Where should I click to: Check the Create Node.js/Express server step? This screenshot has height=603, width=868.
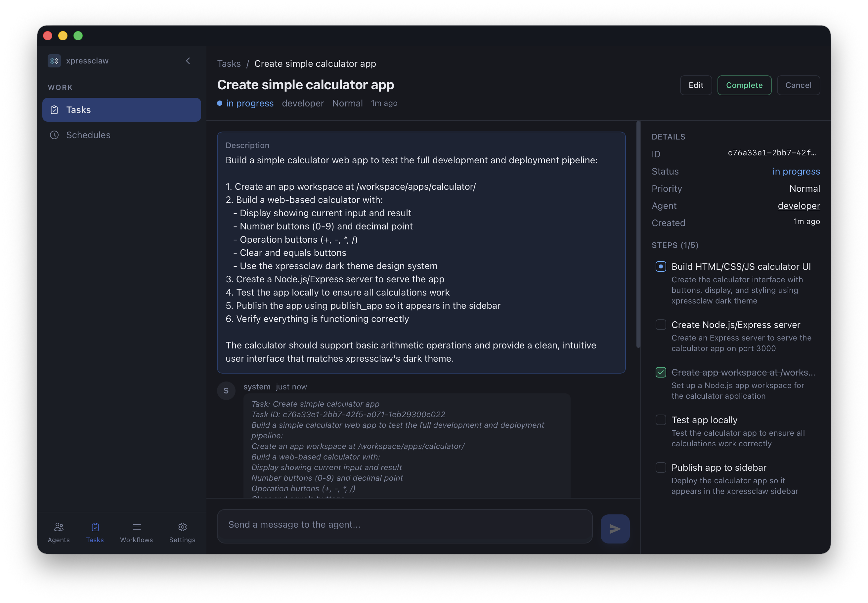tap(661, 325)
